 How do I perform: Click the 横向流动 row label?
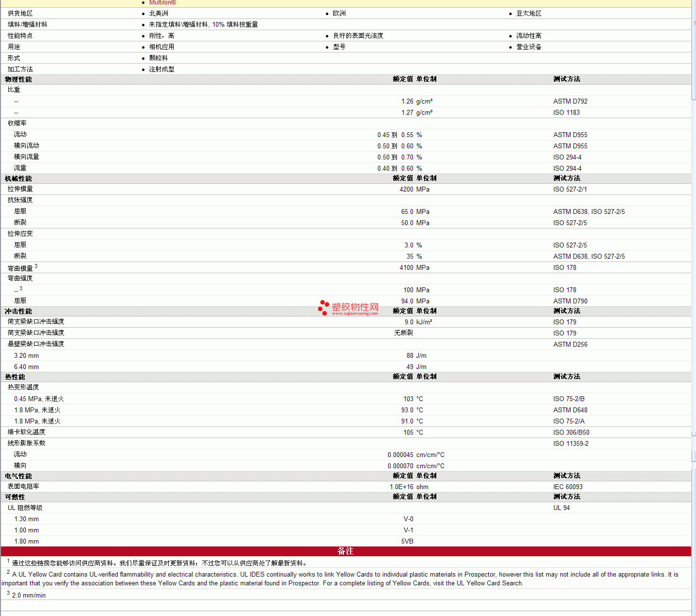pyautogui.click(x=27, y=146)
